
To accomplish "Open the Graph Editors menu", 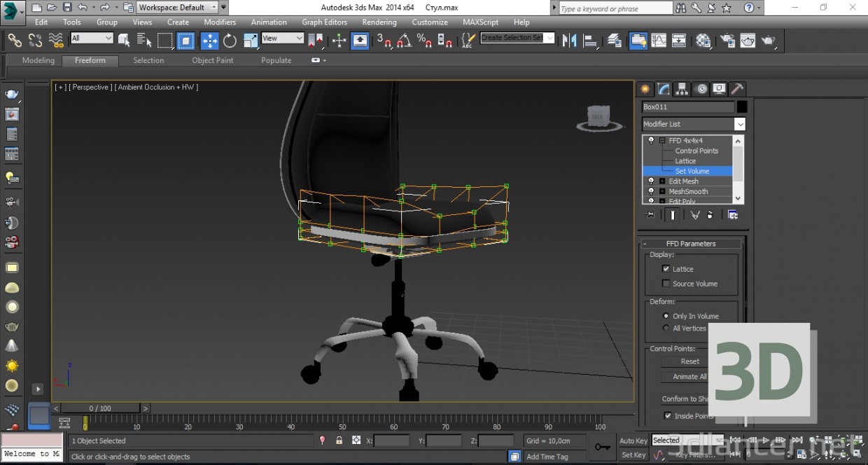I will coord(324,22).
